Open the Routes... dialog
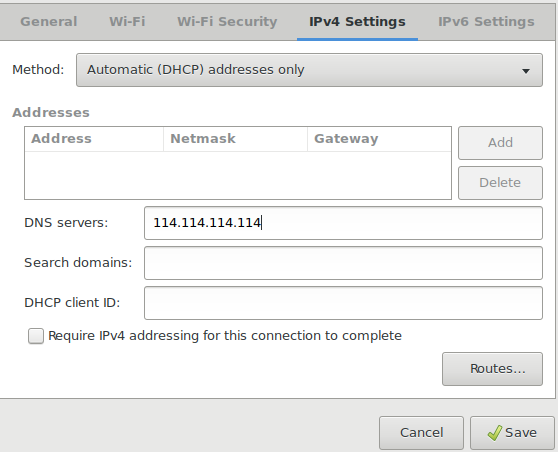The width and height of the screenshot is (558, 452). point(493,369)
